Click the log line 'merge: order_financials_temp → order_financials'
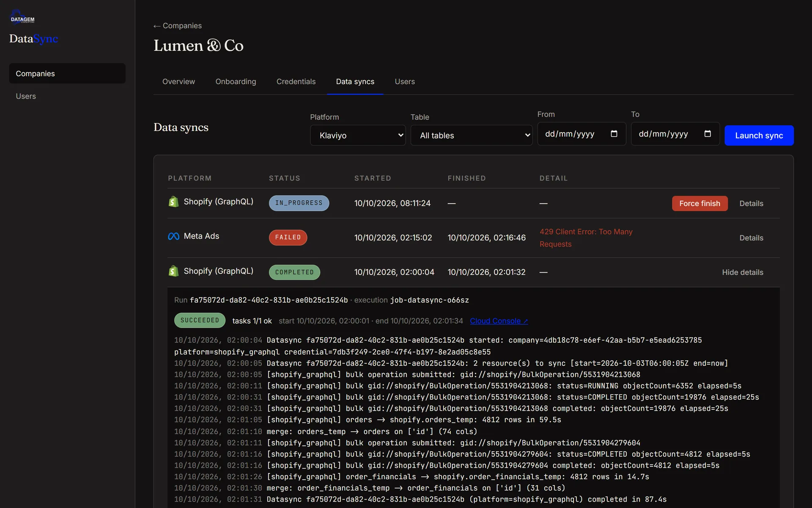 [x=370, y=488]
